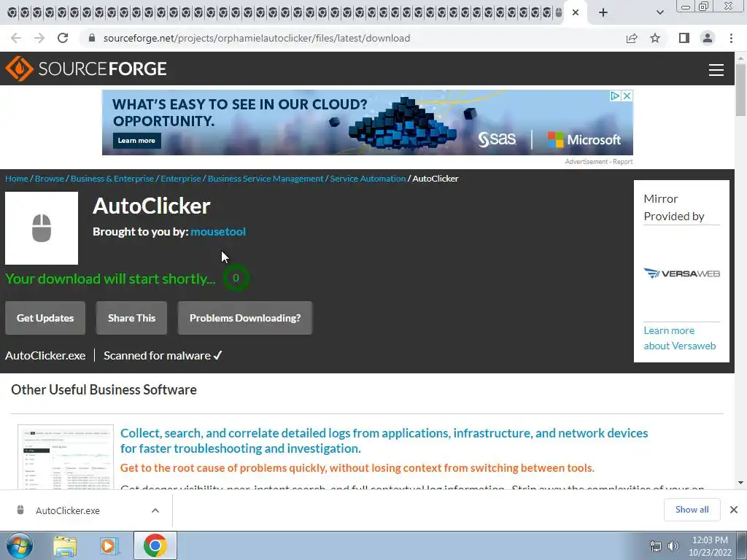Click the site lock icon in address bar
Viewport: 747px width, 560px height.
pyautogui.click(x=92, y=38)
